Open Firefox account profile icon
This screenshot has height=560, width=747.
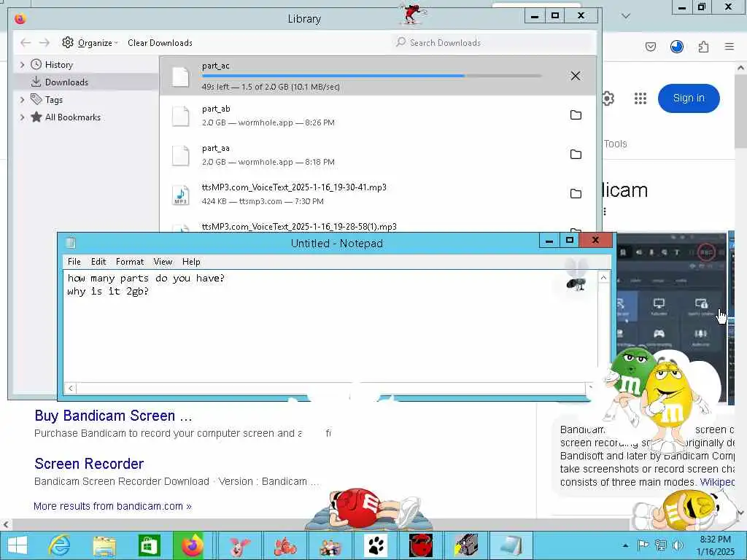(677, 47)
